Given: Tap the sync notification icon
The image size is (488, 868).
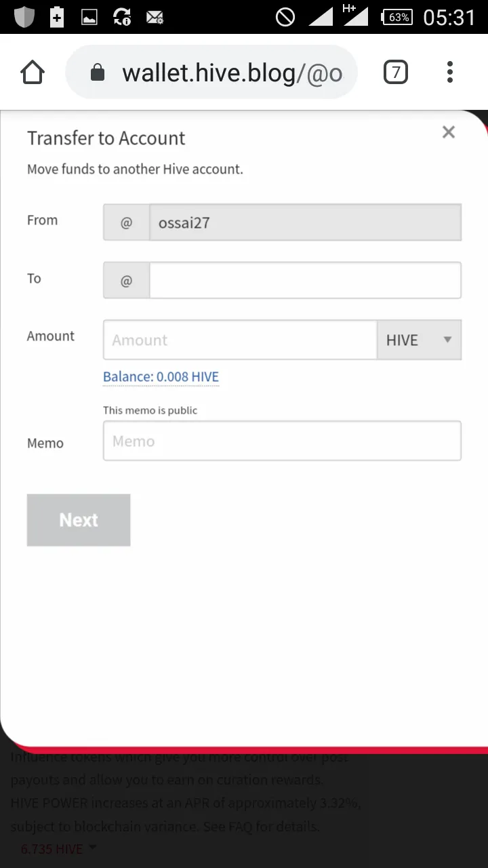Looking at the screenshot, I should coord(122,17).
